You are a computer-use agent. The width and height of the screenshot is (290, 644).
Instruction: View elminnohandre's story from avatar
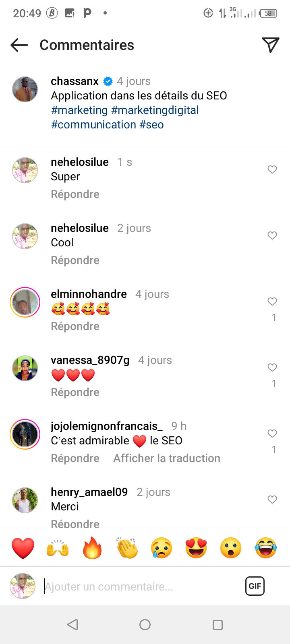[x=25, y=302]
